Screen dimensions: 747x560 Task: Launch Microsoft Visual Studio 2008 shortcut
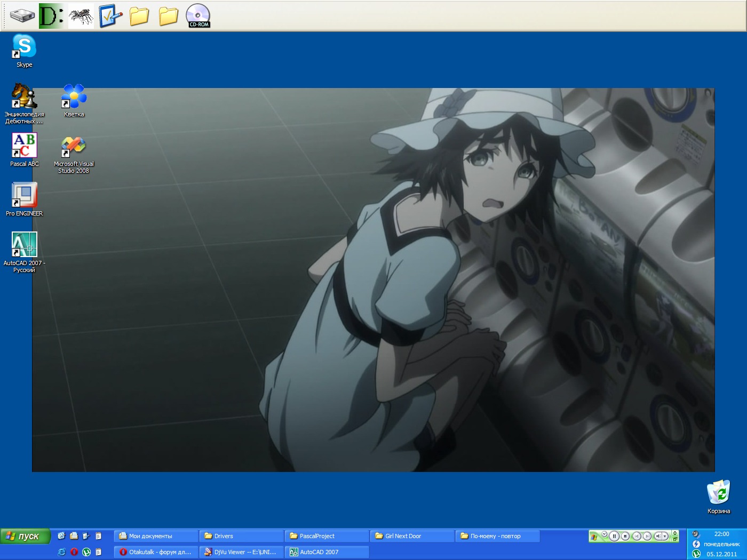tap(74, 147)
